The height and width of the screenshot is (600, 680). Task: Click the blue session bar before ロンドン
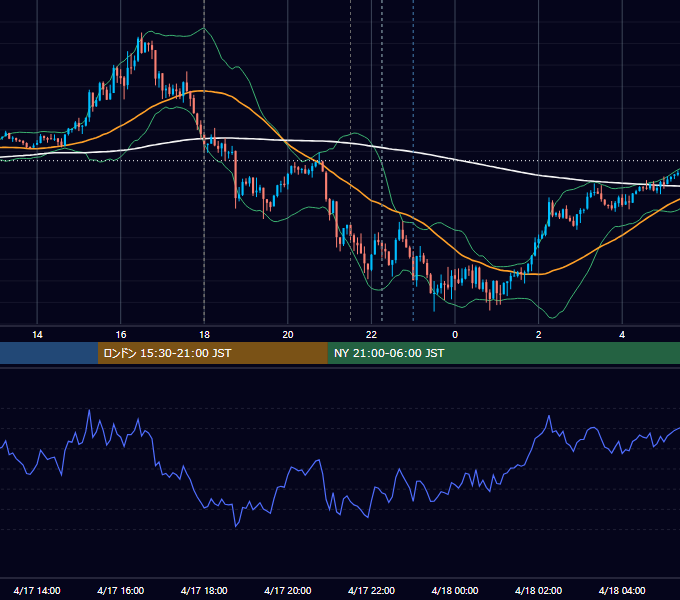49,353
